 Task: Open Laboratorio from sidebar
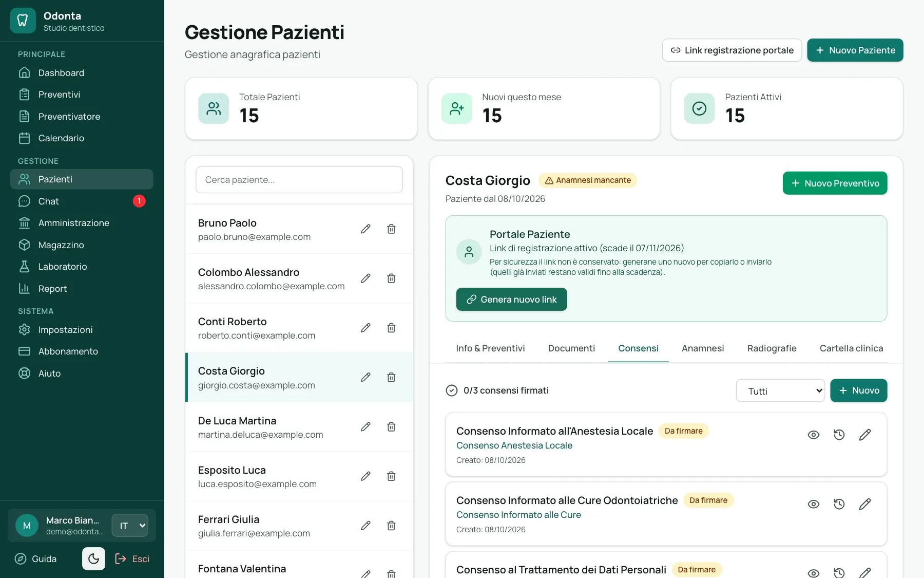(x=82, y=267)
